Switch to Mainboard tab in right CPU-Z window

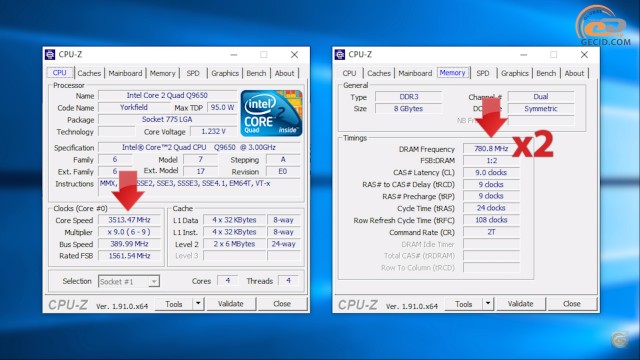coord(415,73)
